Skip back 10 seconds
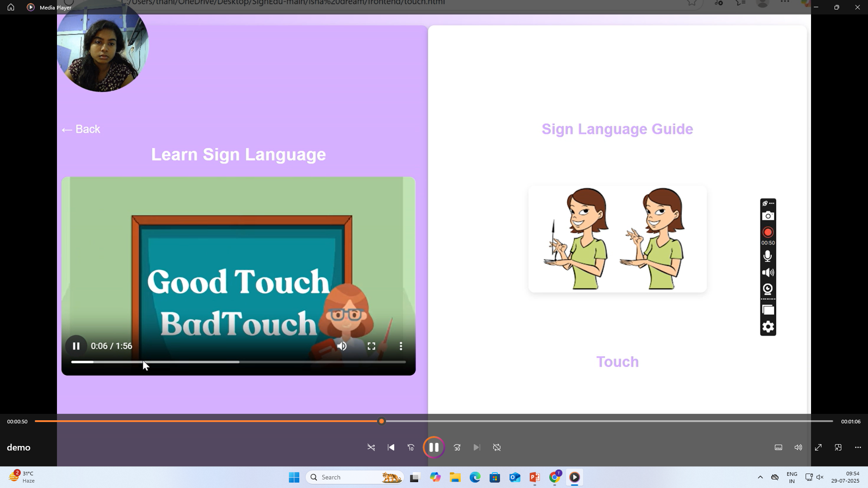868x488 pixels. [411, 447]
